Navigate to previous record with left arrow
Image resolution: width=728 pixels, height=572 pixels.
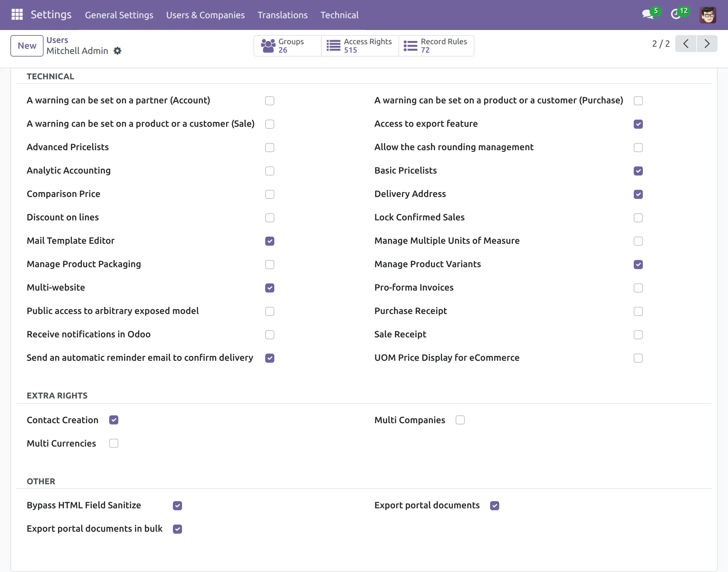(x=685, y=44)
